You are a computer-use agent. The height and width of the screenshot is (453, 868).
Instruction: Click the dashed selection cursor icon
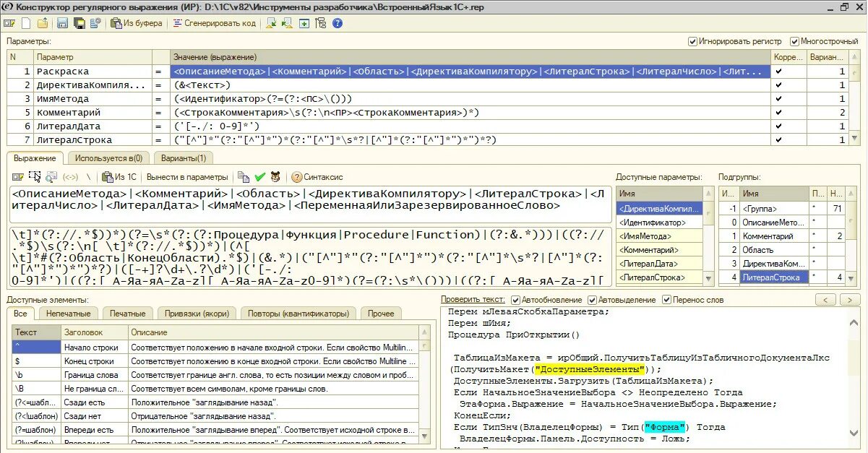pos(35,177)
